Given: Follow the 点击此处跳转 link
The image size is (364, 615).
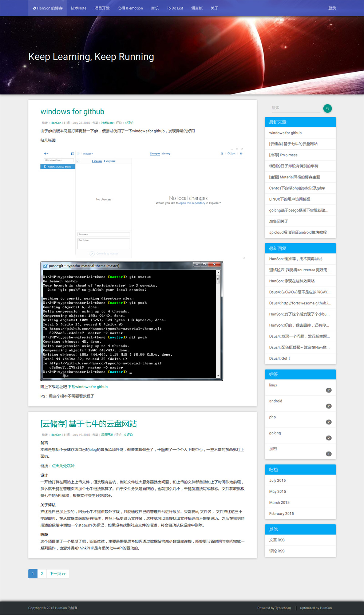Looking at the screenshot, I should 63,466.
